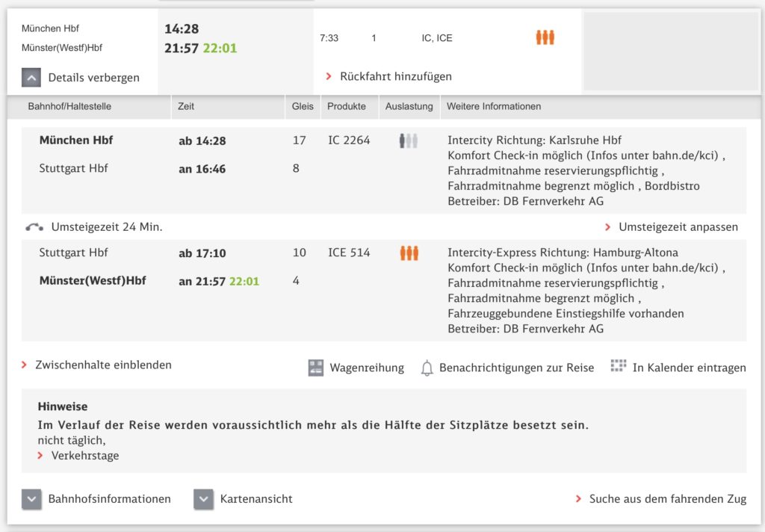Select In Kalender eintragen text
Viewport: 765px width, 532px height.
(x=689, y=368)
